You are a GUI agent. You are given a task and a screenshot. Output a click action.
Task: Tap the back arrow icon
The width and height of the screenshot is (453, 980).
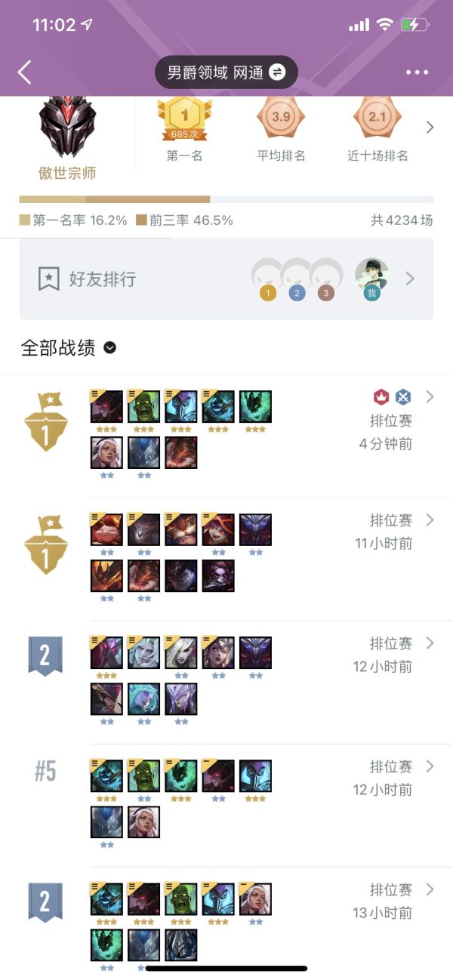[25, 72]
